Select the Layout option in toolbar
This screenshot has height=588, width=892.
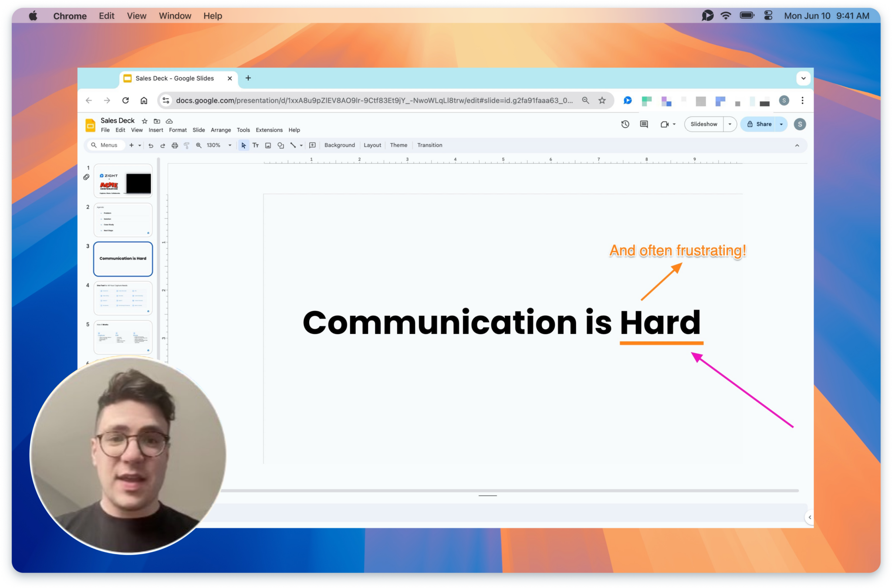(x=372, y=145)
